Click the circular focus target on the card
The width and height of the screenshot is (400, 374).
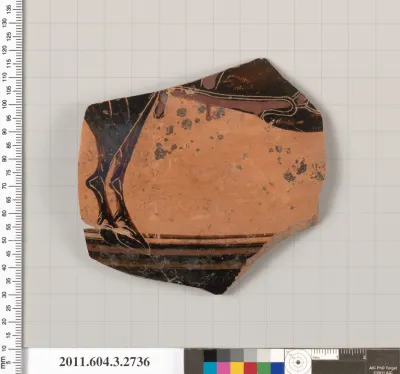point(298,362)
